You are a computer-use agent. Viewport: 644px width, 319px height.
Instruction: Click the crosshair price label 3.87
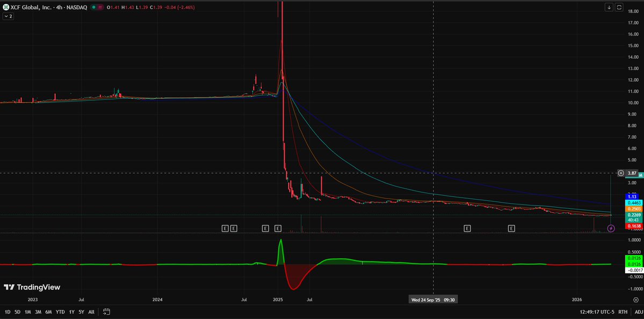tap(632, 173)
